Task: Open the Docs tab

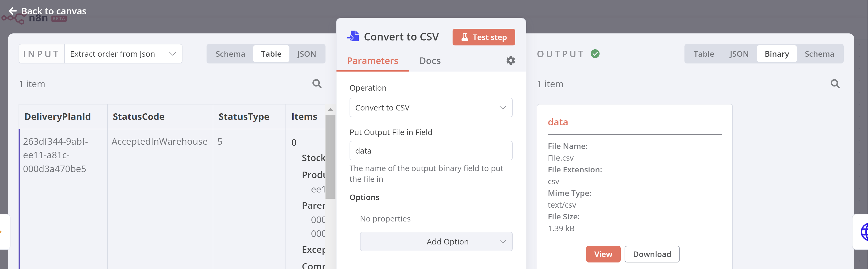Action: [430, 61]
